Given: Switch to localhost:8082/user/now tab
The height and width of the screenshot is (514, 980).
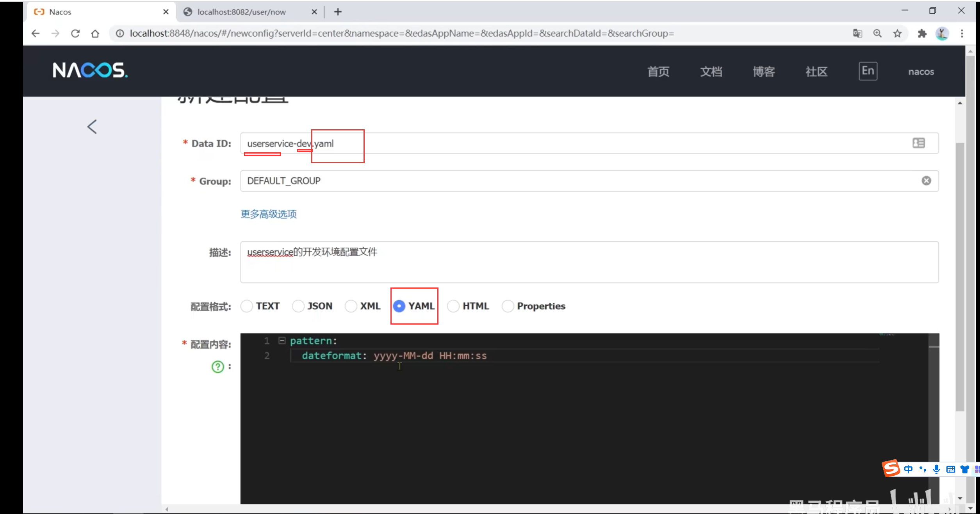Looking at the screenshot, I should pyautogui.click(x=241, y=12).
